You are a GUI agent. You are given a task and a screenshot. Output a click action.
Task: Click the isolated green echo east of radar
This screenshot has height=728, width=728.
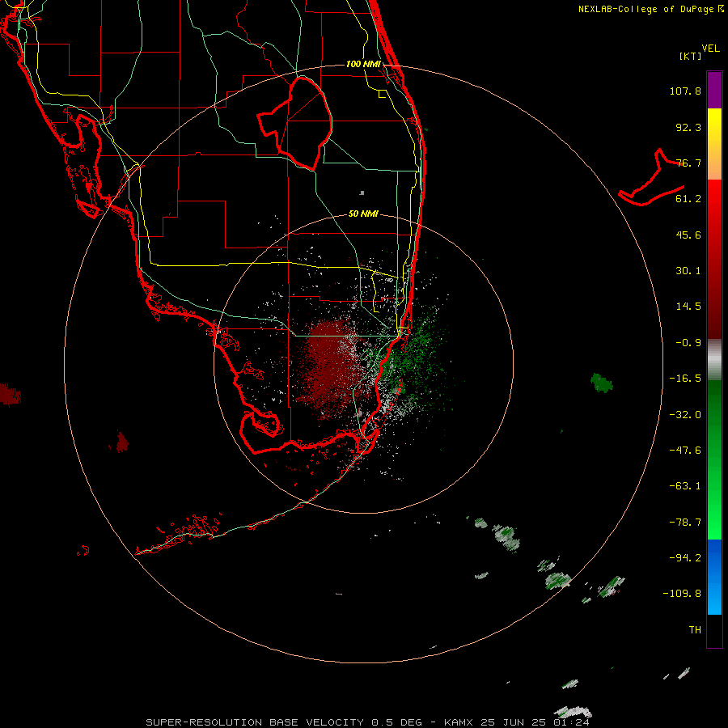601,383
